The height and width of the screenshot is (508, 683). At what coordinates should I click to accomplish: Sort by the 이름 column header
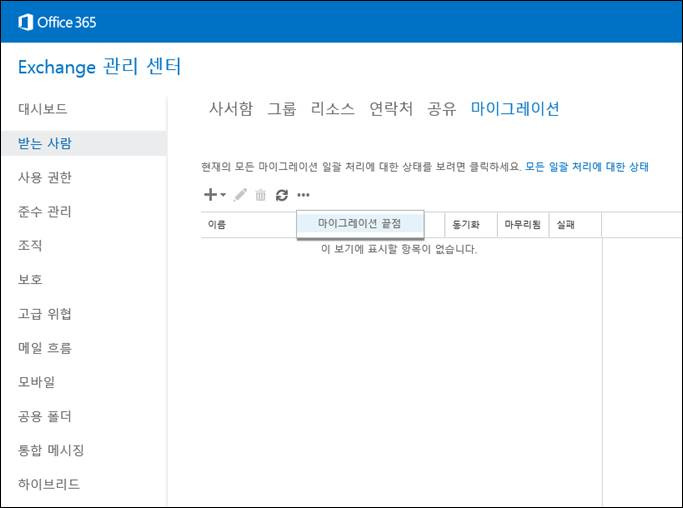[216, 225]
